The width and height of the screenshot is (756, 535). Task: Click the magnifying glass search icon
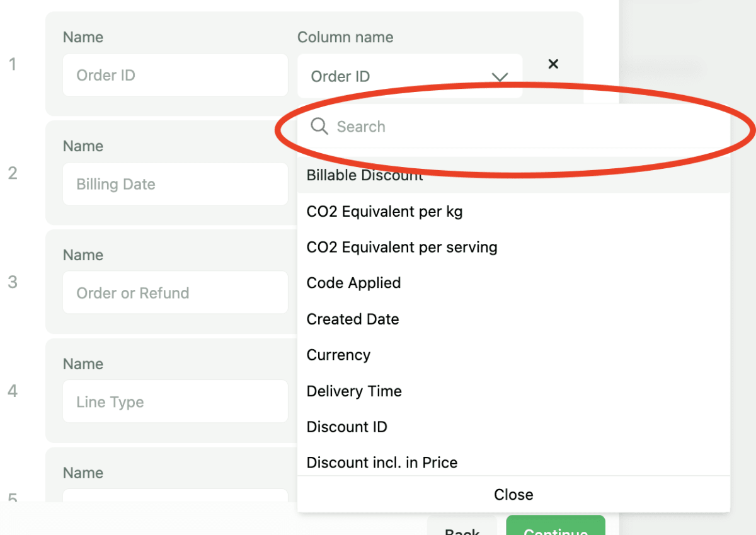[x=319, y=127]
